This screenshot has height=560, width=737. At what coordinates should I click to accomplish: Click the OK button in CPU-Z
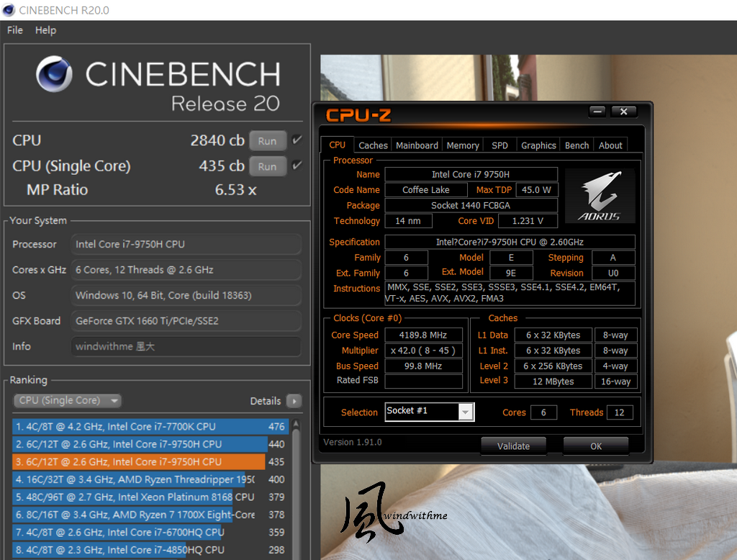[x=596, y=446]
